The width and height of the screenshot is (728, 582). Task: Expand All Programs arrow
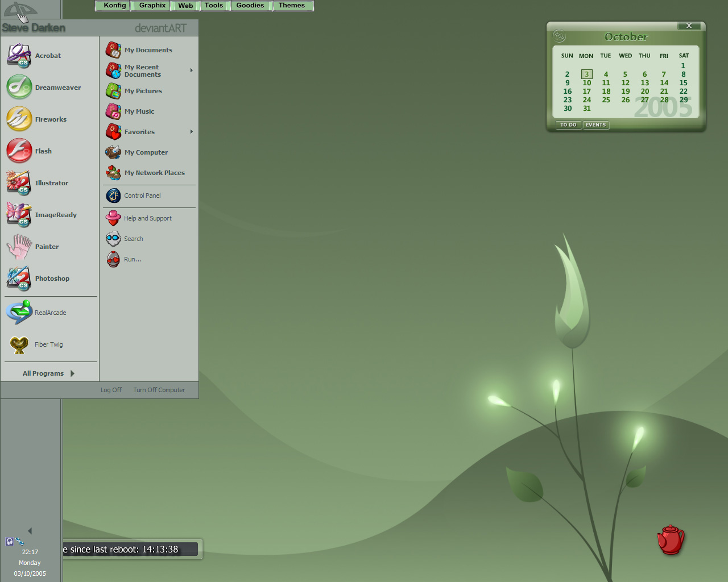click(72, 373)
